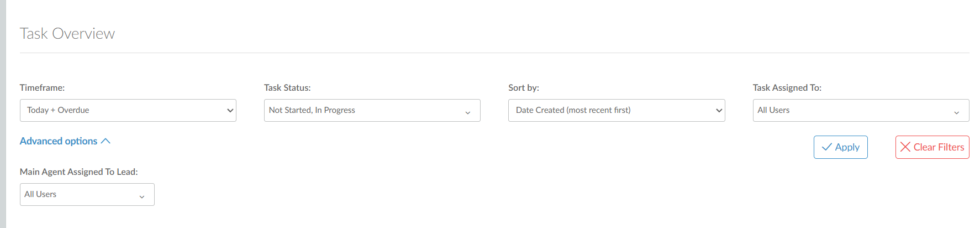Screen dimensions: 980x228
Task: Click the Main Agent dropdown chevron icon
Action: click(142, 196)
